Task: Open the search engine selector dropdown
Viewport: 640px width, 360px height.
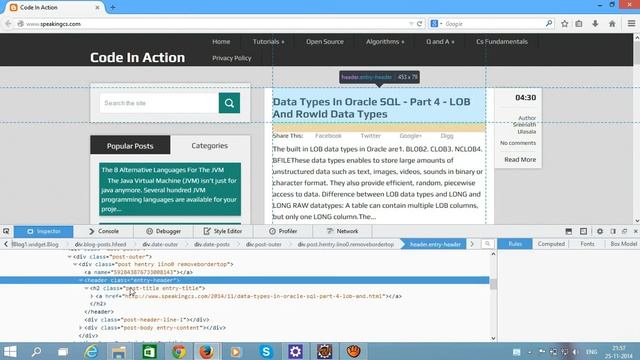Action: (436, 24)
